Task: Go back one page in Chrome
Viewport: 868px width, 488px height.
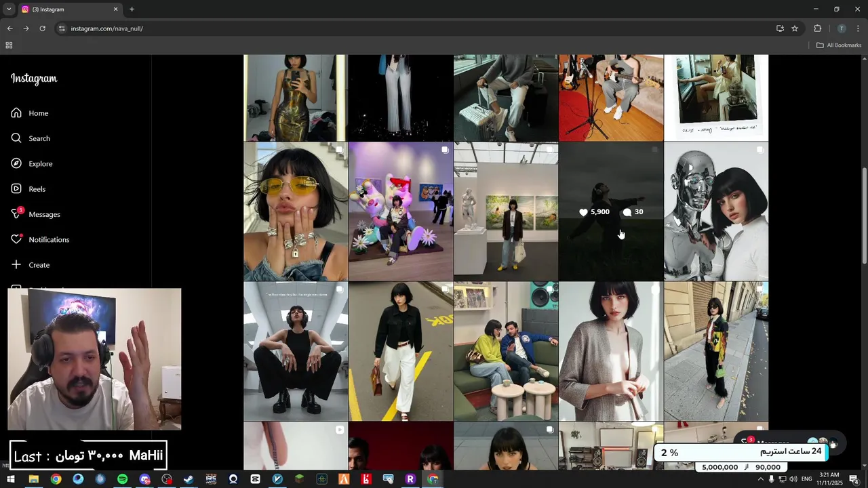Action: (9, 28)
